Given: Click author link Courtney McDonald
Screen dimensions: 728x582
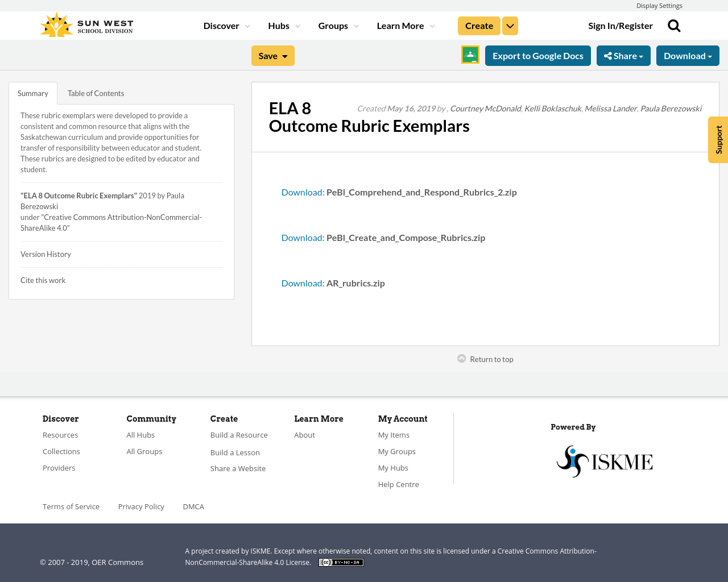Looking at the screenshot, I should coord(485,107).
